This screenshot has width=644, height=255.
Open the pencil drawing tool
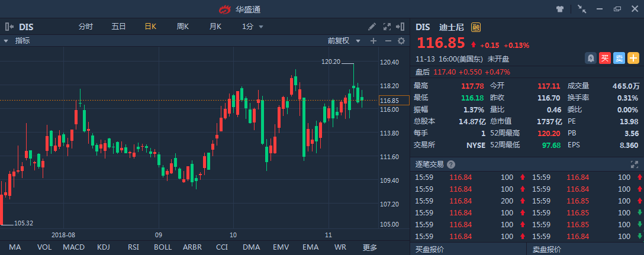[x=372, y=27]
